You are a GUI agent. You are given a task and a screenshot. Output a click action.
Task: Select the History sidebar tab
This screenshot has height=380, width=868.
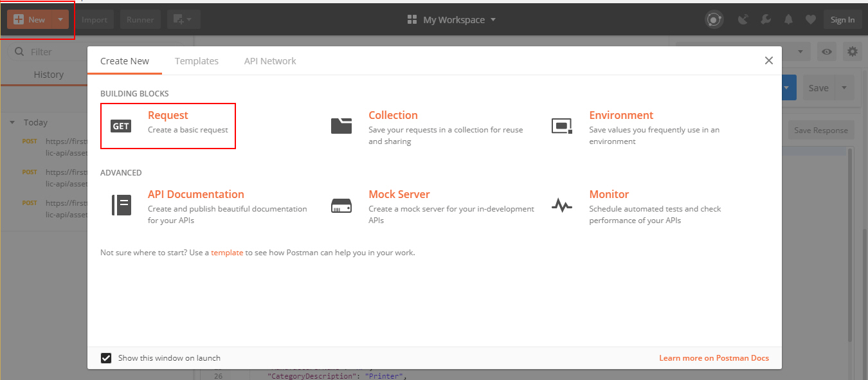click(x=48, y=75)
